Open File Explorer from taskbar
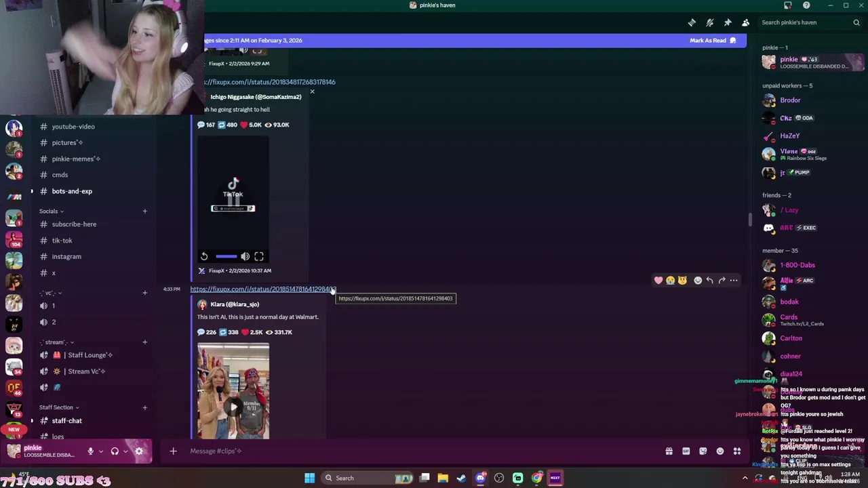 tap(443, 479)
